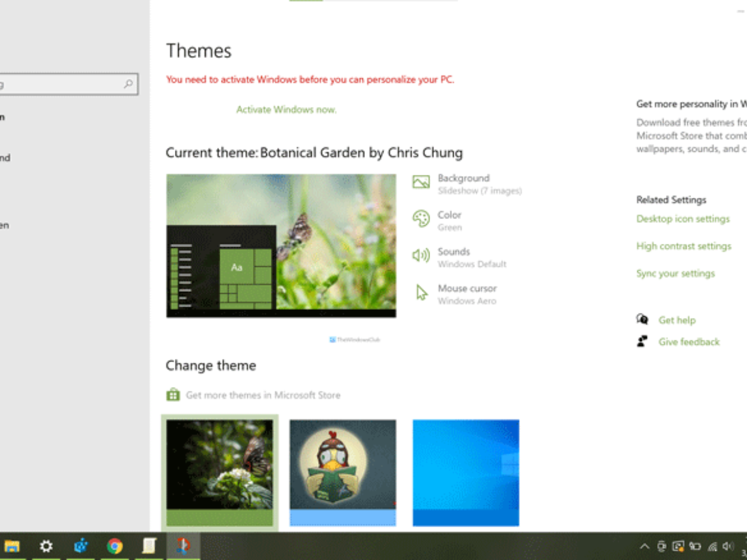Launch Google Chrome from the taskbar
Viewport: 747px width, 560px height.
(x=115, y=546)
